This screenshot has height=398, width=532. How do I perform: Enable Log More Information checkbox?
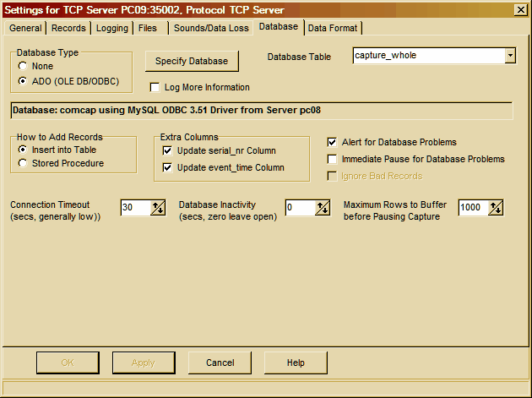155,87
